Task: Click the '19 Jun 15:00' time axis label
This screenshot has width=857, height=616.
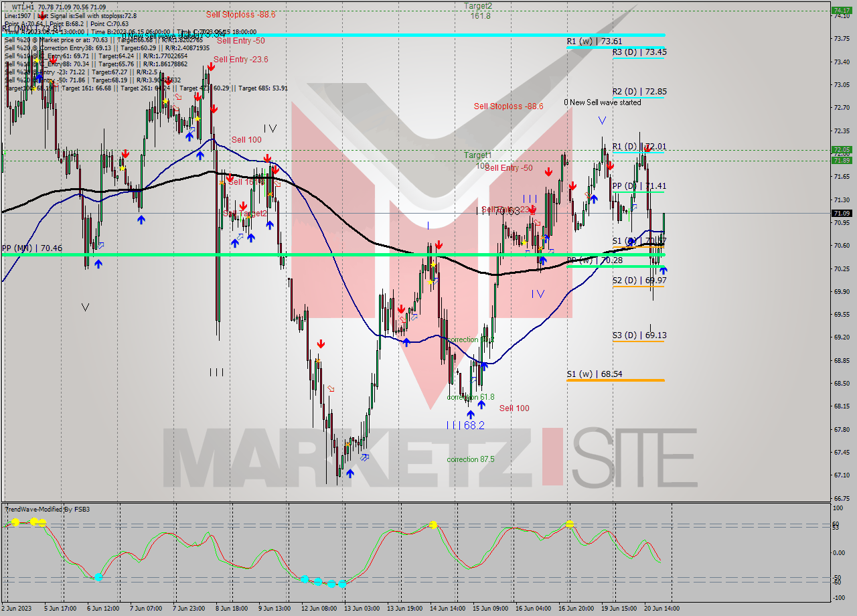Action: point(619,609)
